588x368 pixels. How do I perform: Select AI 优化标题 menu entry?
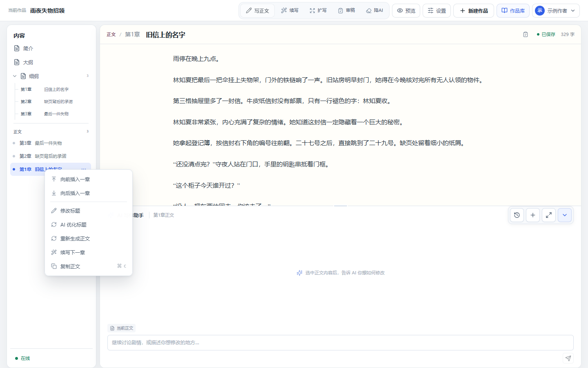pyautogui.click(x=89, y=224)
